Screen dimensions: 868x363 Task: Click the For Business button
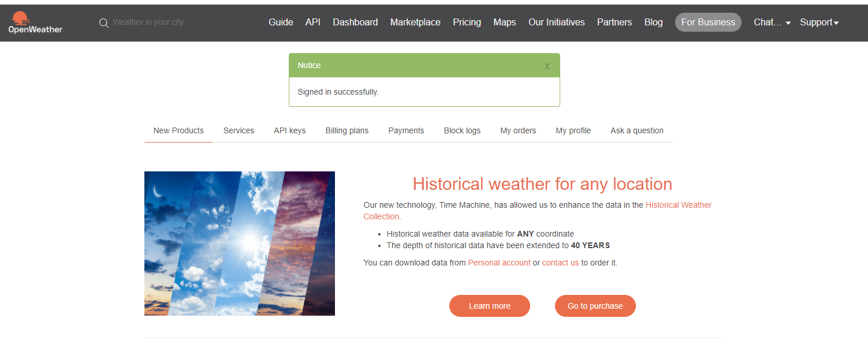coord(708,23)
